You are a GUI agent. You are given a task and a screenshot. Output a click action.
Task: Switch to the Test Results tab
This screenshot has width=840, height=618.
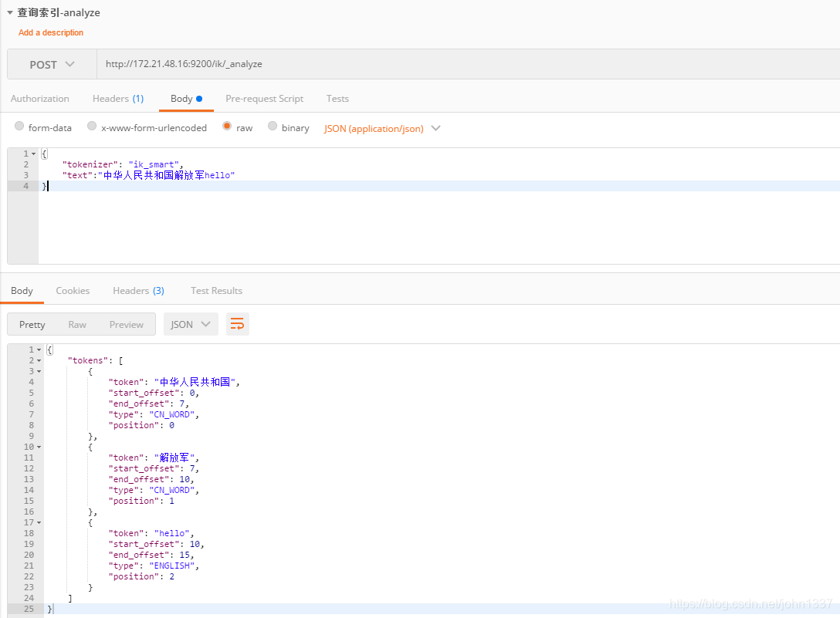coord(216,290)
